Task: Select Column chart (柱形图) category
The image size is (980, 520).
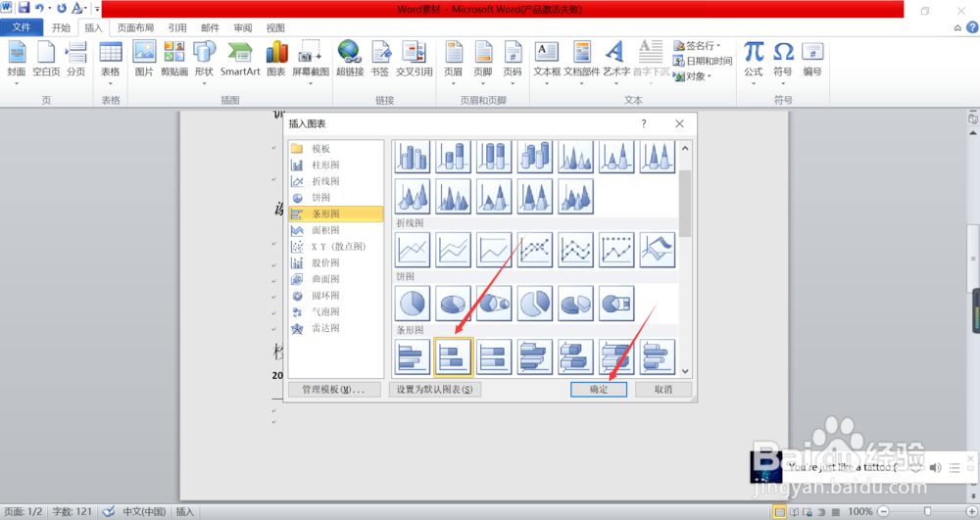Action: click(x=335, y=165)
